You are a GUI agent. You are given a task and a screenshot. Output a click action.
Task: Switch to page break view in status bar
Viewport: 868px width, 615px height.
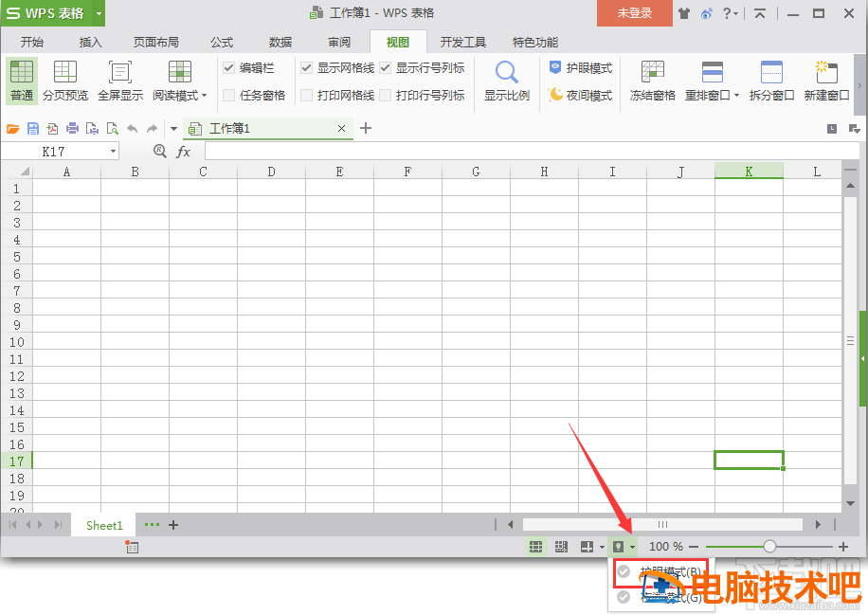click(x=561, y=547)
